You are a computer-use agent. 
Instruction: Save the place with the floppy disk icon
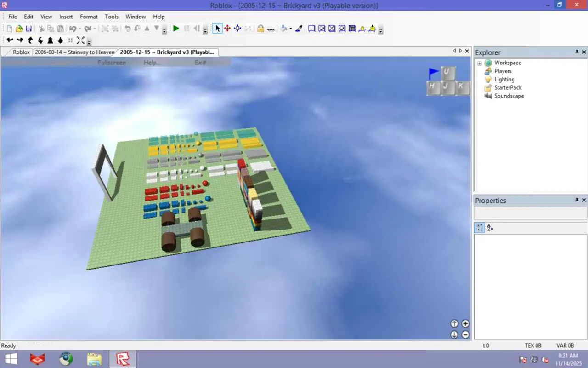[28, 29]
